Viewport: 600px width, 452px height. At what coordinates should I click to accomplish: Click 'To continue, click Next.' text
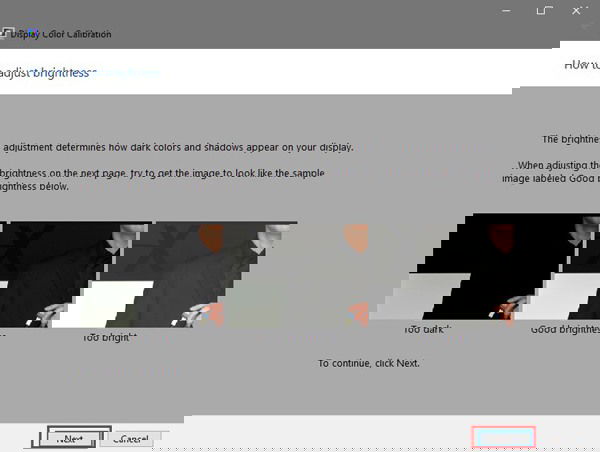pyautogui.click(x=368, y=363)
